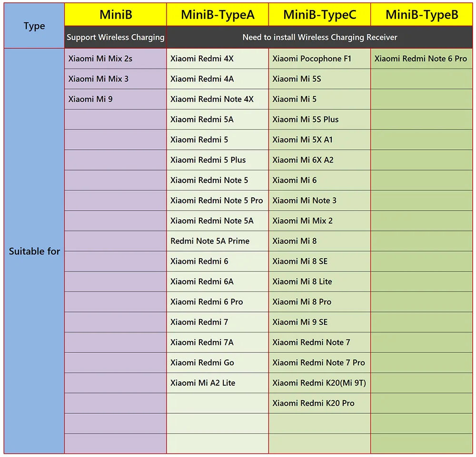Select Xiaomi Mi 8 Lite cell

319,282
